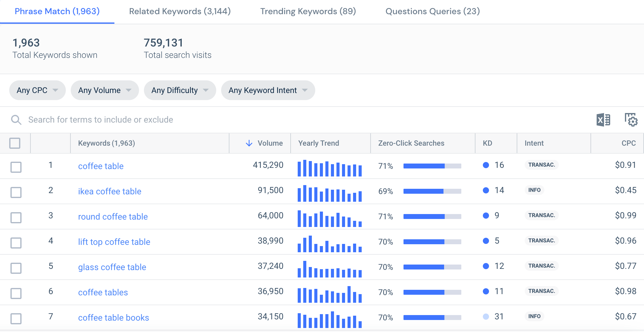Click the Volume sort arrow

[248, 143]
